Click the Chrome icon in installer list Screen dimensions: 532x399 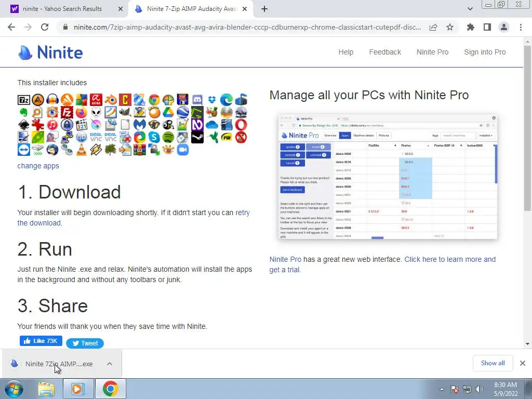(x=154, y=100)
